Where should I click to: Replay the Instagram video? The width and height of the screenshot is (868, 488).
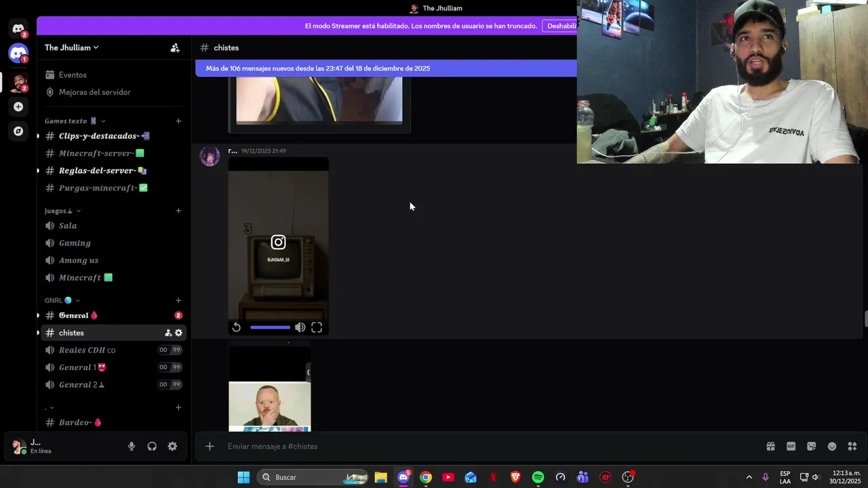(x=236, y=327)
